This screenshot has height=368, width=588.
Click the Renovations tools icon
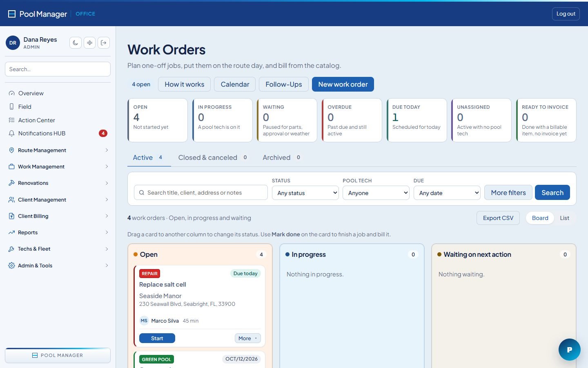click(11, 183)
